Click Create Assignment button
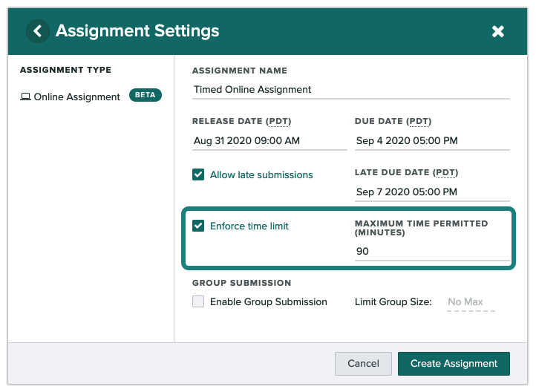Viewport: 536px width, 392px height. pos(454,364)
